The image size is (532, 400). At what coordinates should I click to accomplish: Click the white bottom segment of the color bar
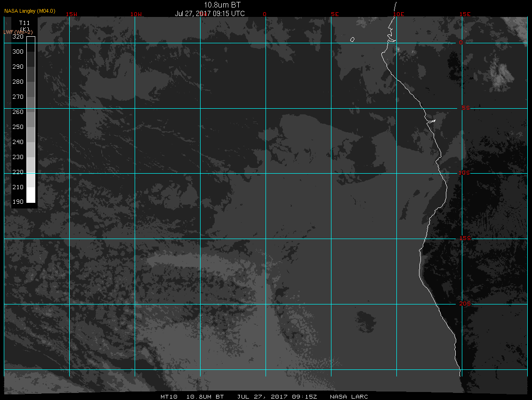[31, 195]
